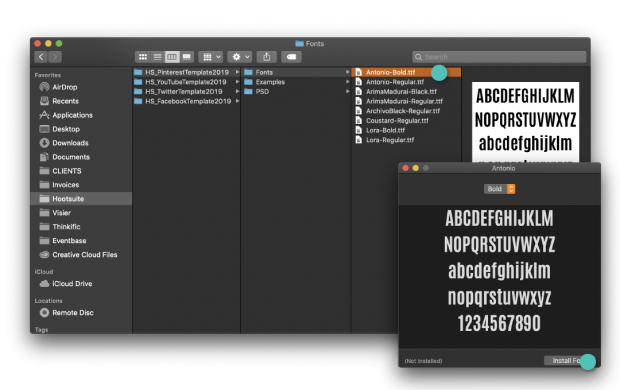620x390 pixels.
Task: Expand arrow beside HS_FacebookTemplate2019
Action: click(237, 101)
